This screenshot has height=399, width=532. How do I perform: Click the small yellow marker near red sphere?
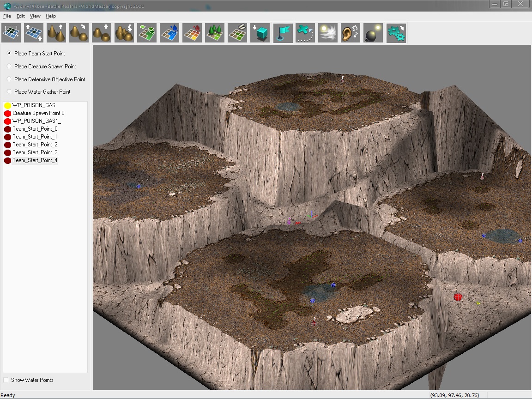[478, 303]
